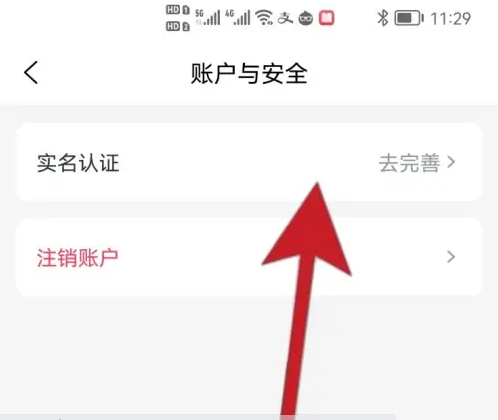This screenshot has height=420, width=498.
Task: Tap the Bluetooth status icon
Action: (x=383, y=18)
